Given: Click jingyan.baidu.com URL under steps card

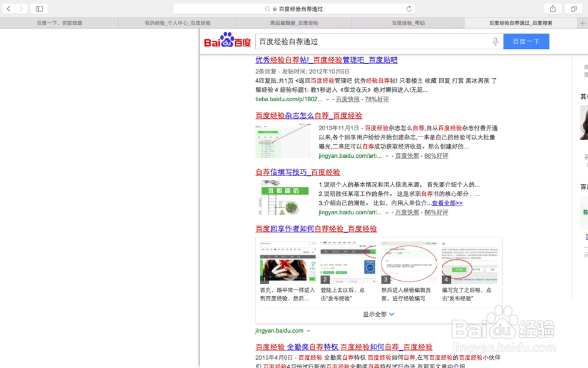Looking at the screenshot, I should click(279, 330).
